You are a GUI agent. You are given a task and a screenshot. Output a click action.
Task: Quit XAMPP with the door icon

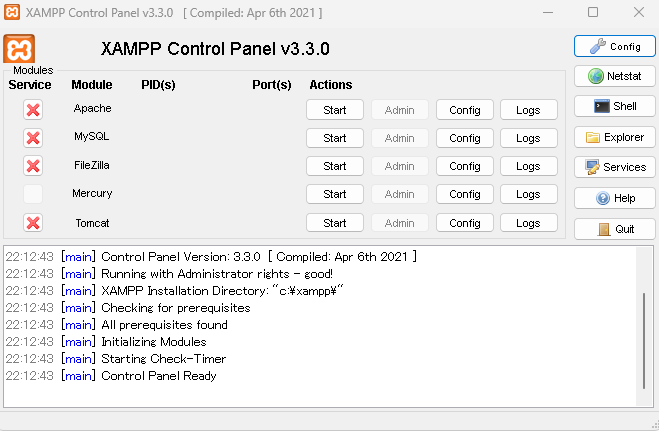[x=614, y=229]
